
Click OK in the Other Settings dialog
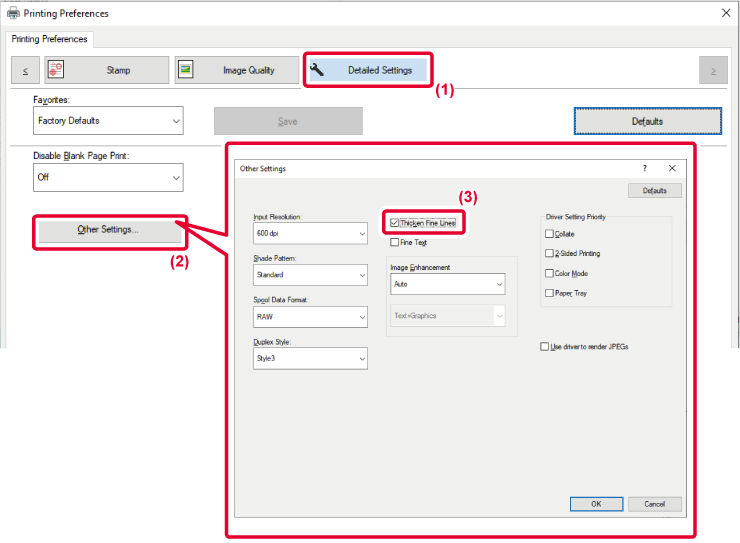click(x=596, y=504)
